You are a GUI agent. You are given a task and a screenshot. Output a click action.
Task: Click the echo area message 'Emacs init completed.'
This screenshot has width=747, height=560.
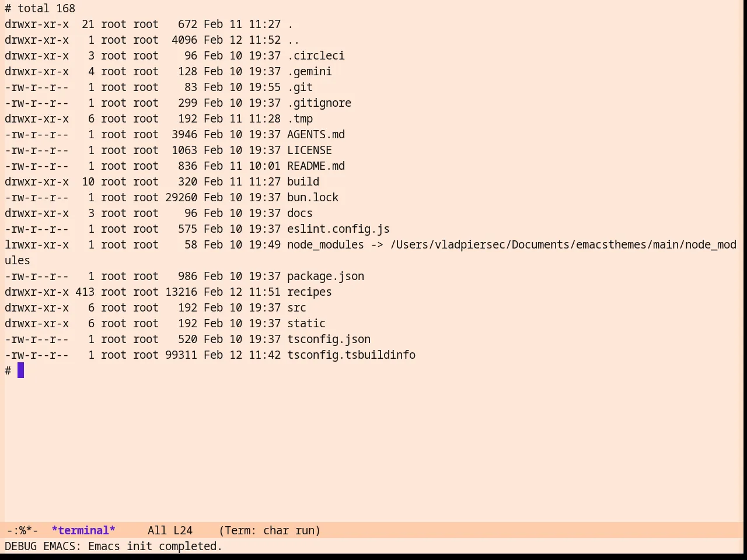pyautogui.click(x=155, y=547)
